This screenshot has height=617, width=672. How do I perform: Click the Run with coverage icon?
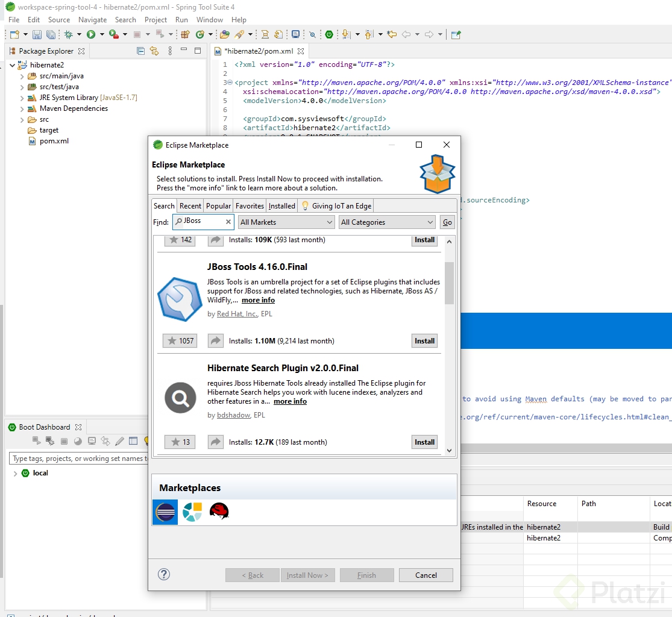[113, 35]
